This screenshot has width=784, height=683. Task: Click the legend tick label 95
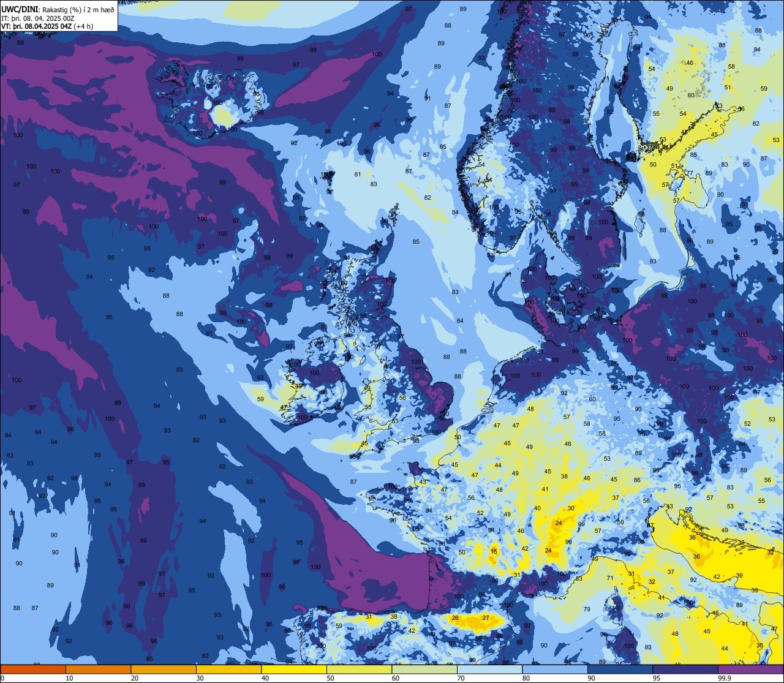point(657,678)
